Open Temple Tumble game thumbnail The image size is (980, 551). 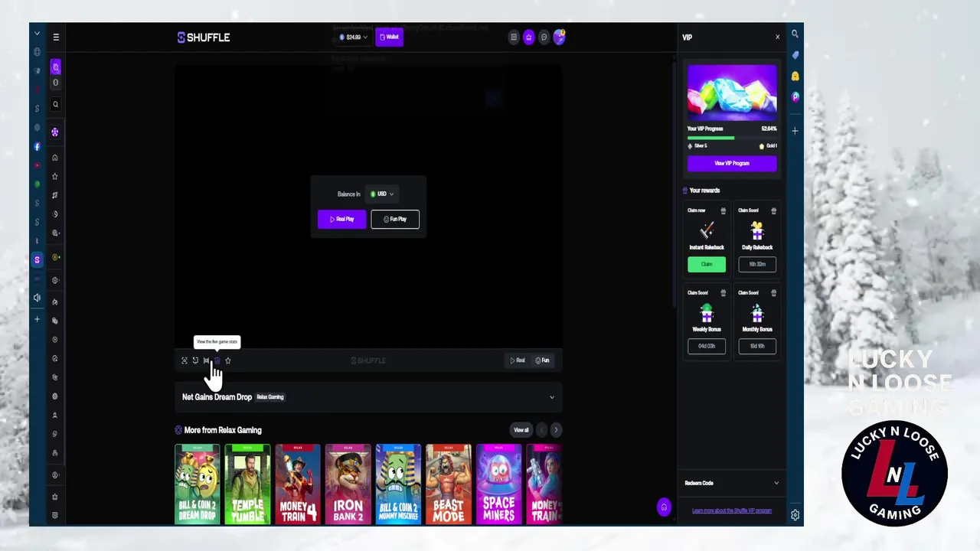(247, 484)
